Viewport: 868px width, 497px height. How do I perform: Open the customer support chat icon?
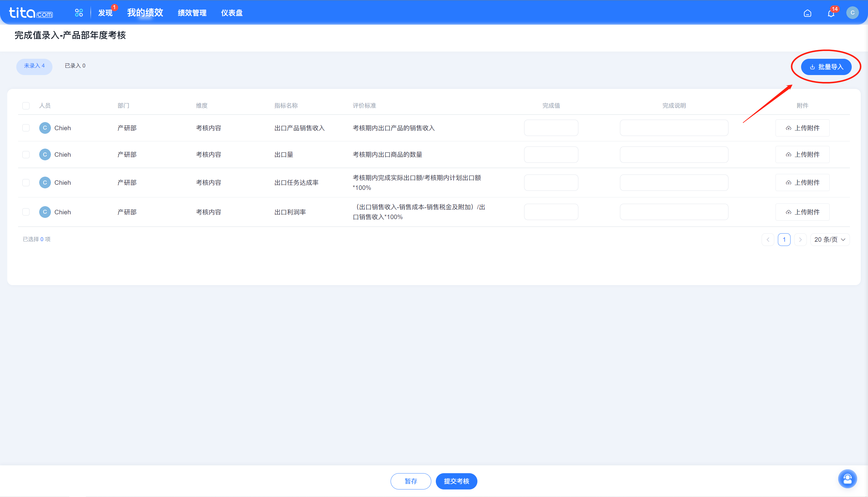pyautogui.click(x=847, y=479)
